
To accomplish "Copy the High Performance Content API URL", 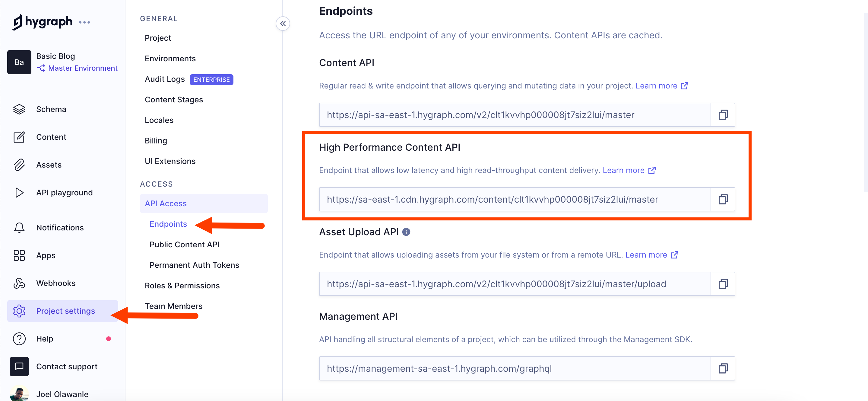I will coord(723,199).
